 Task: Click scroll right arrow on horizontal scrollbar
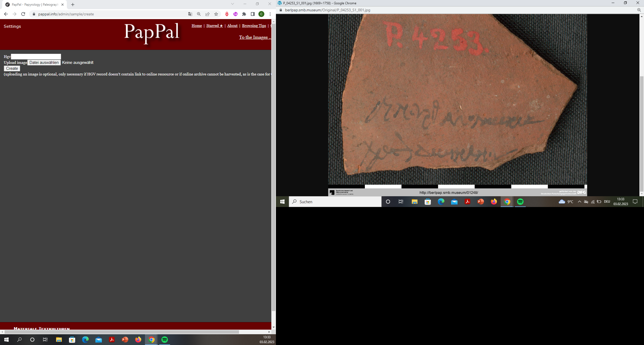269,332
